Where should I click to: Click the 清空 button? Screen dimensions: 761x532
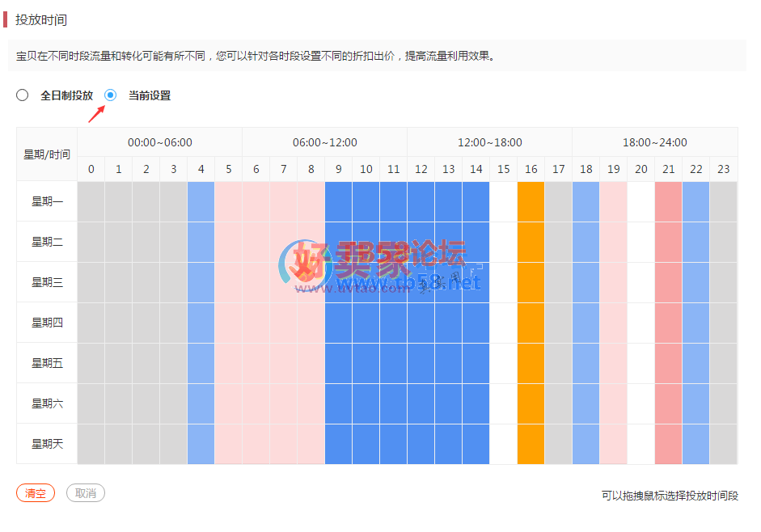(36, 493)
